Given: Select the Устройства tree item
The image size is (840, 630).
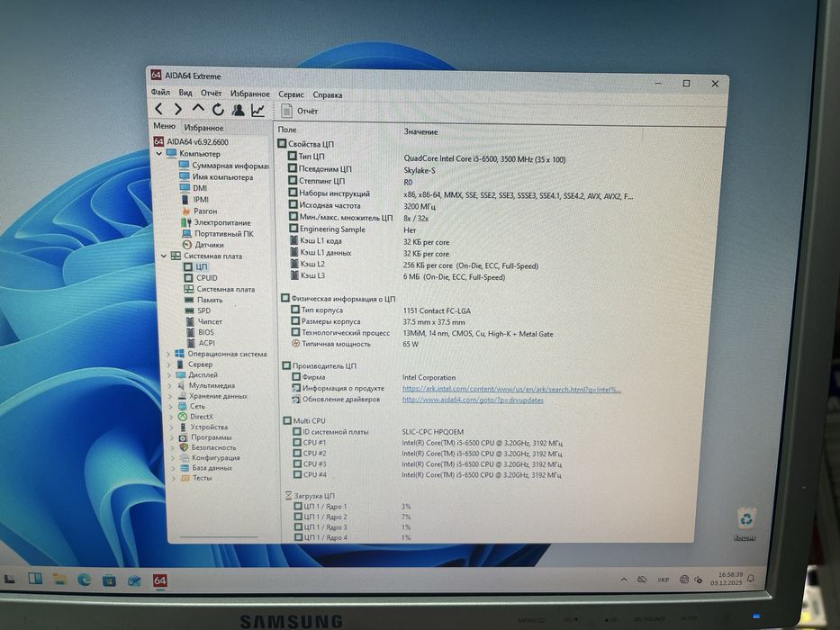Looking at the screenshot, I should [203, 427].
